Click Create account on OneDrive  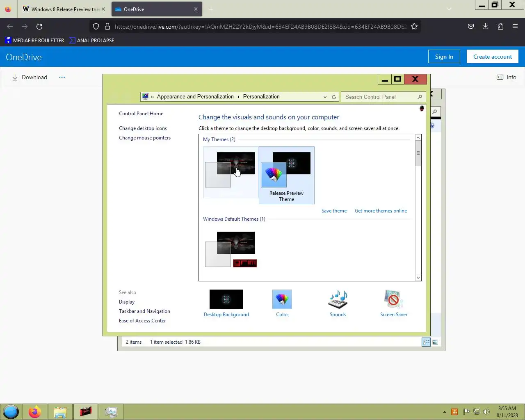point(493,57)
